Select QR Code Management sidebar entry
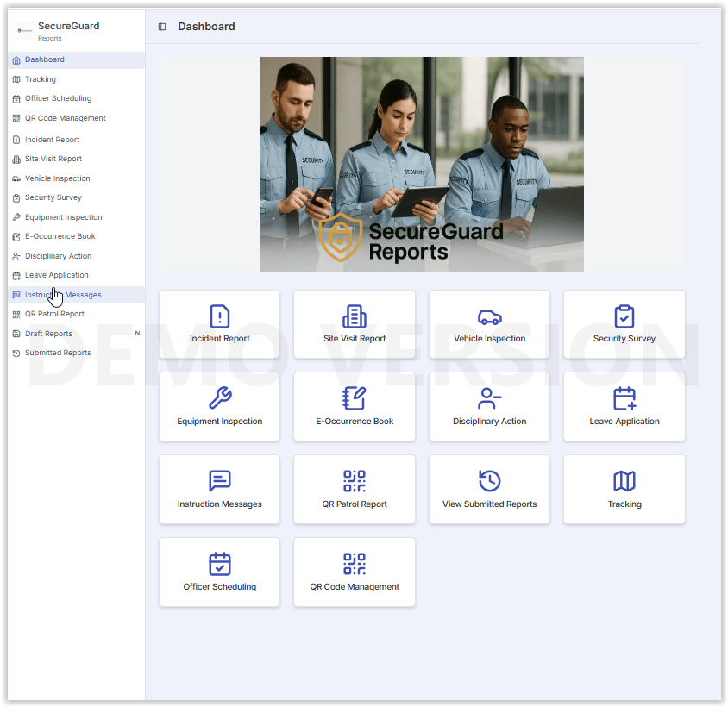 pos(76,118)
